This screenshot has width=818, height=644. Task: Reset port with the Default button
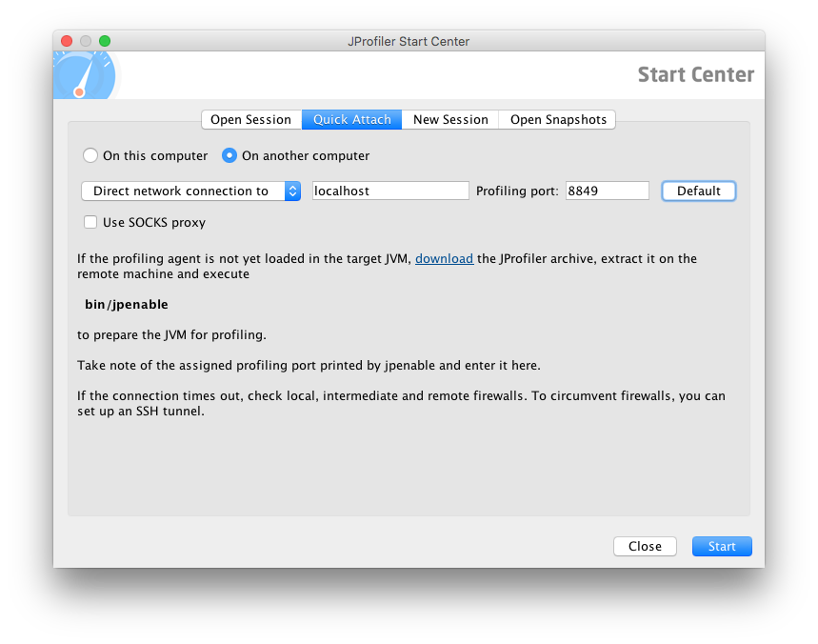click(699, 191)
